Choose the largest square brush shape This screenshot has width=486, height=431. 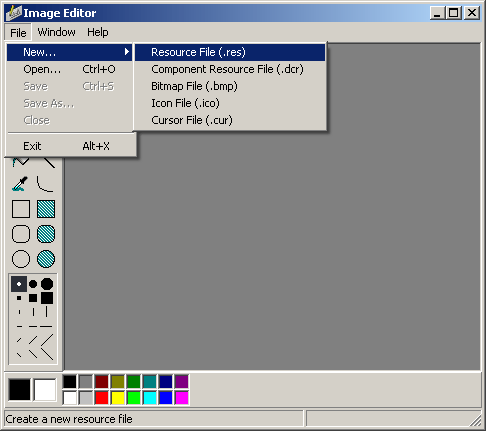pos(47,298)
